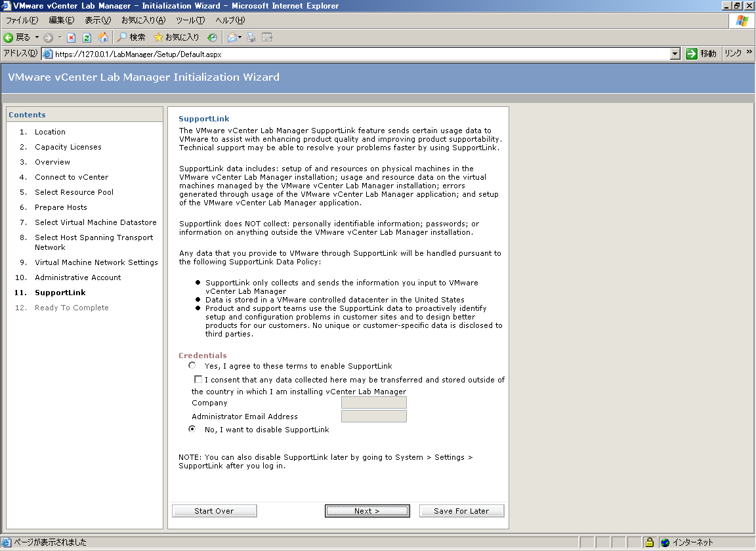Select step 8 Host Spanning Transport Network
Screen dimensions: 756x551
coord(94,242)
